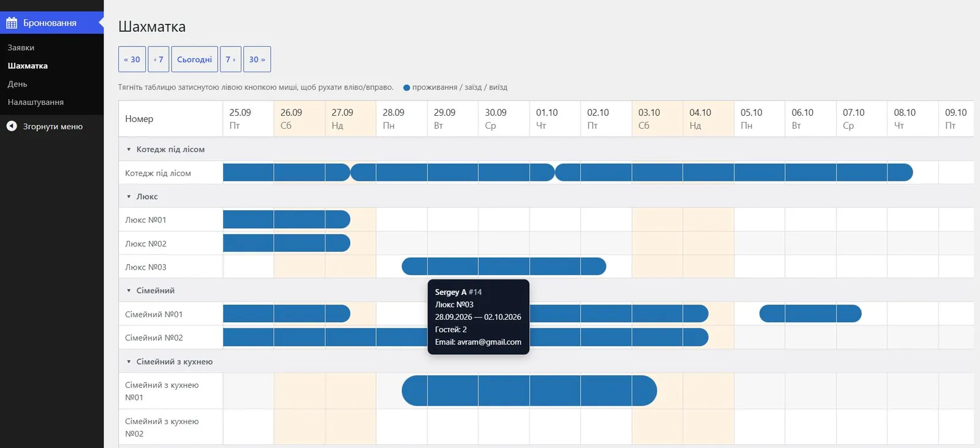Click the Люкс №03 row label

[146, 267]
